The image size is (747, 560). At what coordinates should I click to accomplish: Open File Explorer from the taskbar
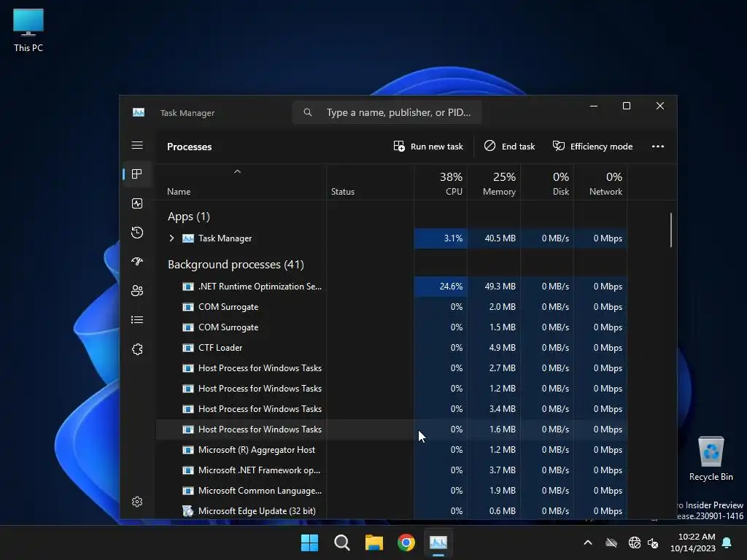(374, 542)
